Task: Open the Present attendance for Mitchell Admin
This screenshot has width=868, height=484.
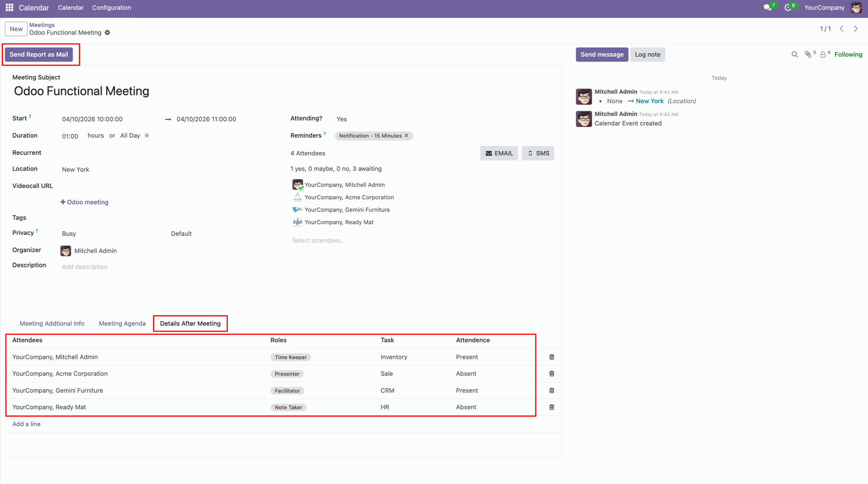Action: click(467, 357)
